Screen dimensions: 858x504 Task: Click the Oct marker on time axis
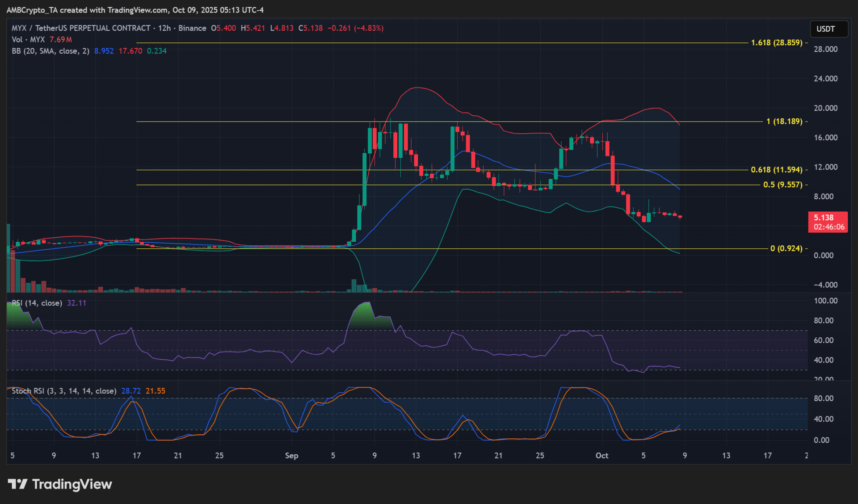601,456
